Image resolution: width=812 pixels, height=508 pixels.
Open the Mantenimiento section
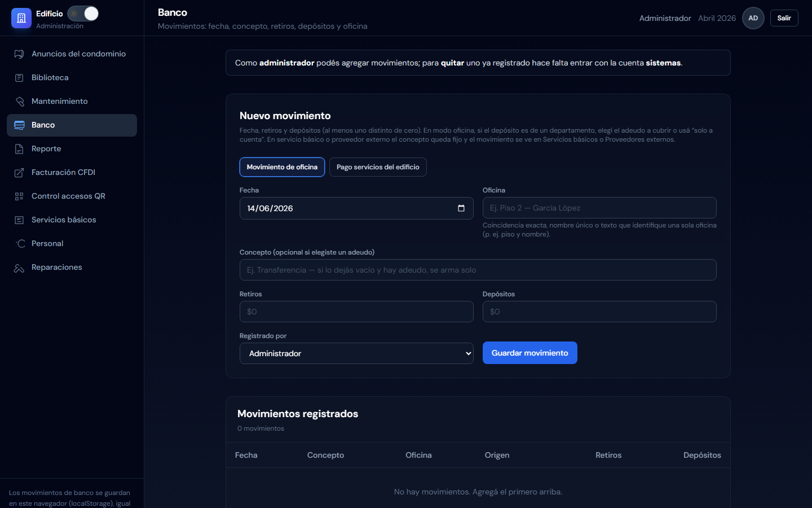[72, 102]
